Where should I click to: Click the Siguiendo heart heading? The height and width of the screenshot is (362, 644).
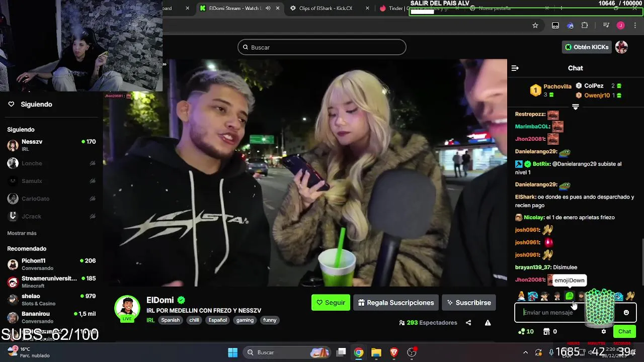point(30,104)
